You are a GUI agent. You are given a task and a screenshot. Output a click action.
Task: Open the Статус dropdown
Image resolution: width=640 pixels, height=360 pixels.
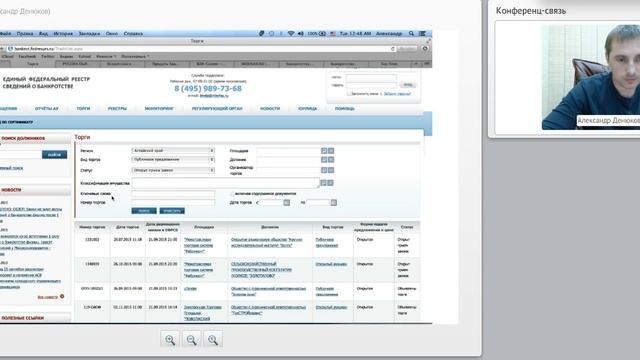click(x=173, y=170)
